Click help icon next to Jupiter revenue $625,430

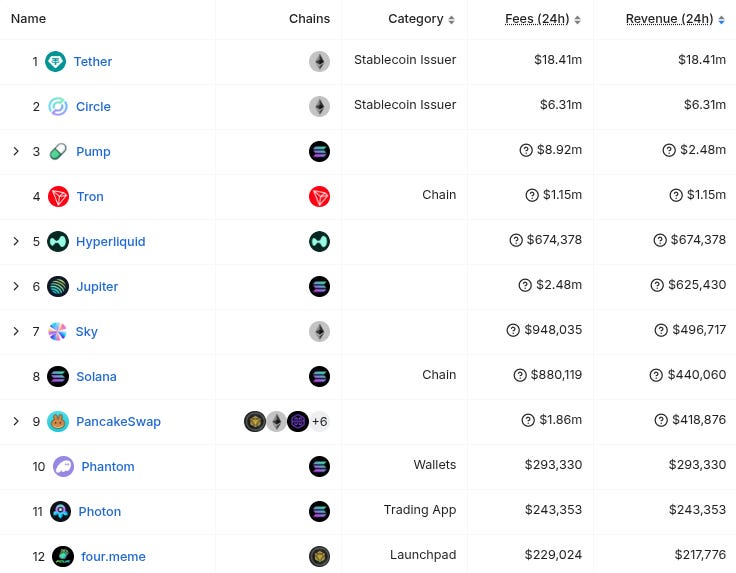point(657,285)
